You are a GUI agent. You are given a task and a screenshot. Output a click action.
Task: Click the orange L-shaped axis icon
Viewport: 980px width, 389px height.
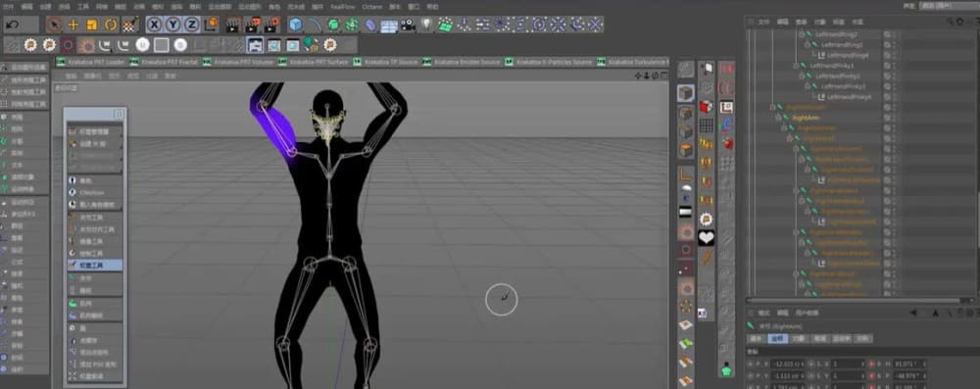click(x=686, y=173)
